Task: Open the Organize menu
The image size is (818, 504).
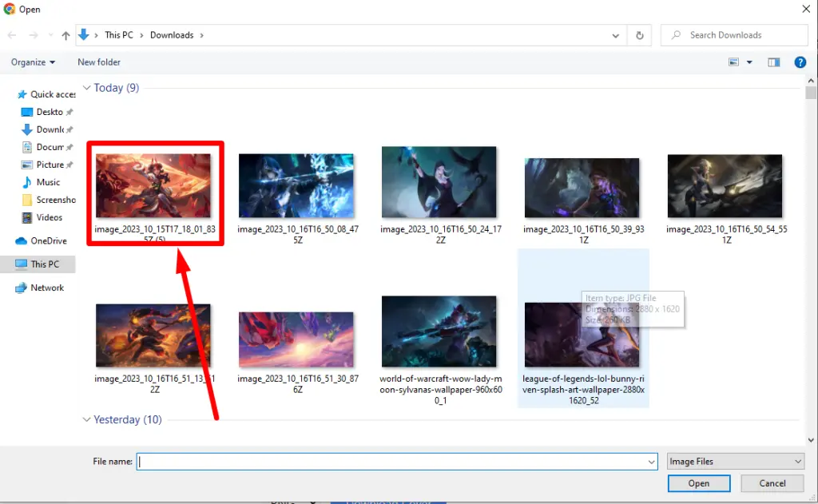Action: pyautogui.click(x=33, y=62)
